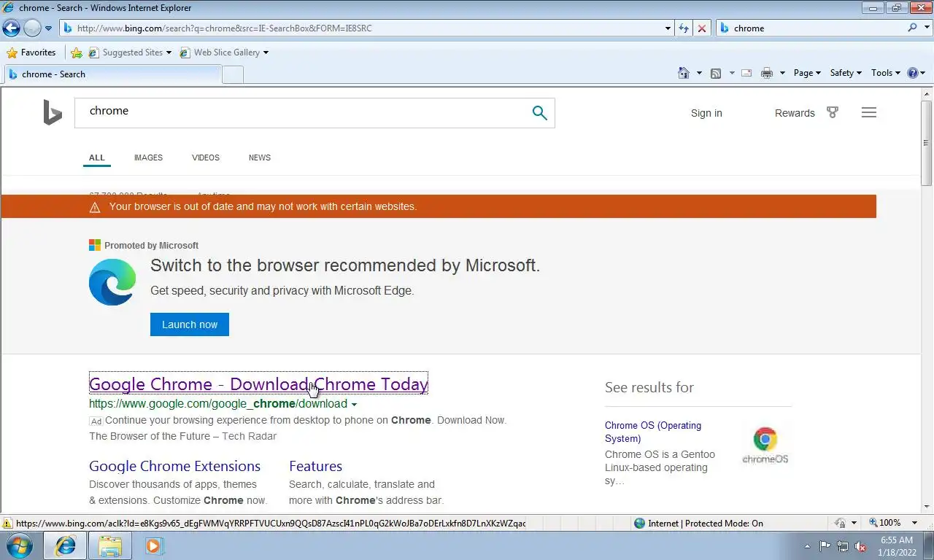Click the network tray icon
The height and width of the screenshot is (560, 934).
click(843, 546)
